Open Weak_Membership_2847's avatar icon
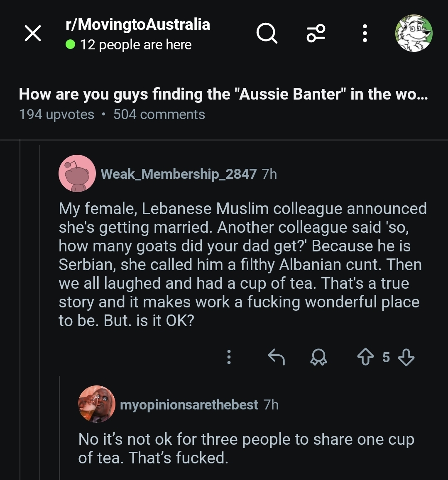448x480 pixels. click(x=77, y=173)
